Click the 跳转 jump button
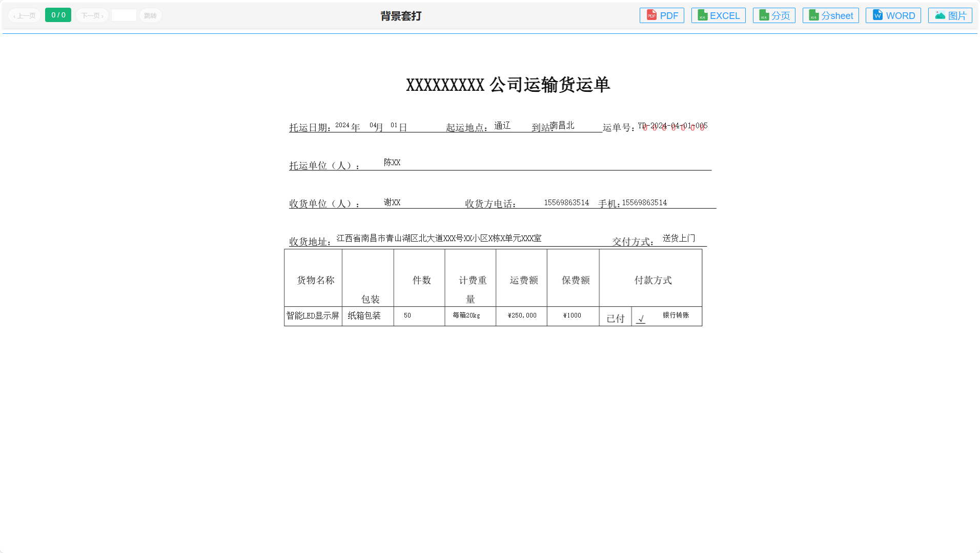 pyautogui.click(x=151, y=15)
